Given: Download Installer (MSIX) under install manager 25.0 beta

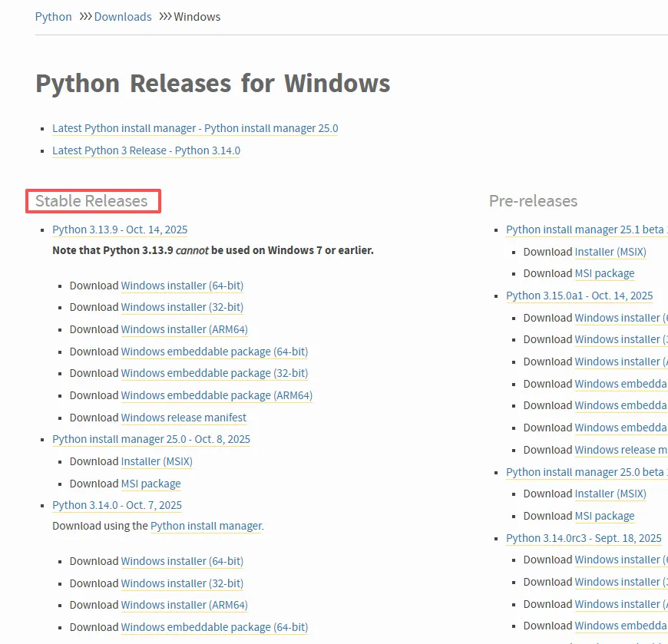Looking at the screenshot, I should click(x=610, y=494).
